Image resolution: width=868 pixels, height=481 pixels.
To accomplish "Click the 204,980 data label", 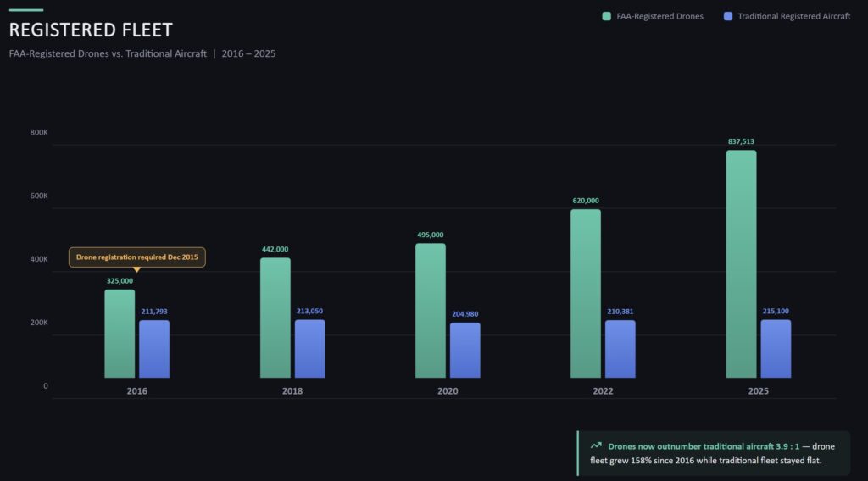I will tap(465, 314).
